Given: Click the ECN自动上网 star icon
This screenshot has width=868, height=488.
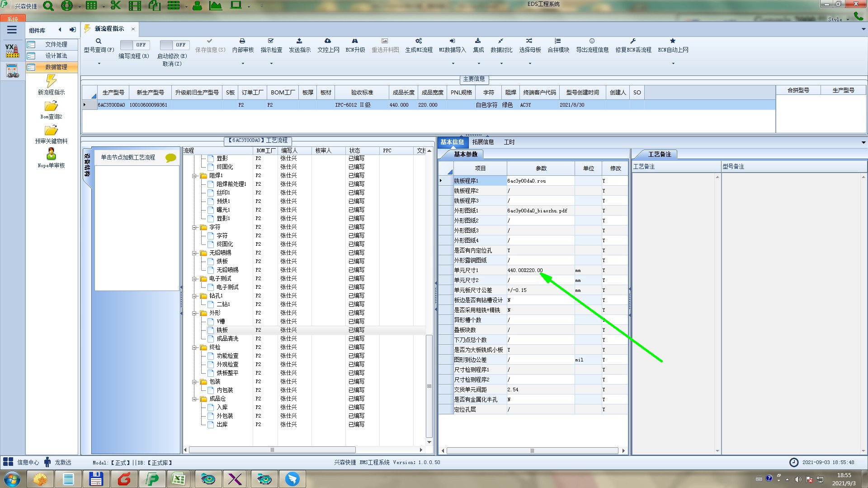Looking at the screenshot, I should pos(673,41).
